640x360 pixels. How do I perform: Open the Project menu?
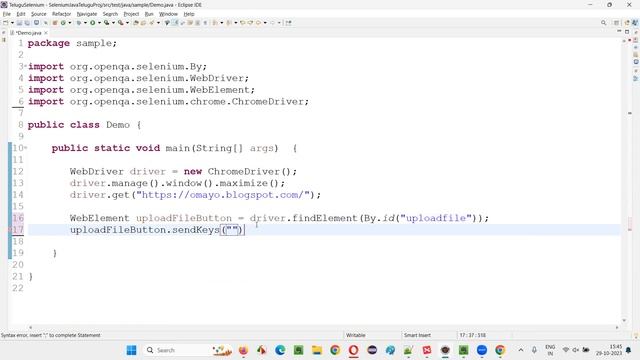(x=131, y=14)
